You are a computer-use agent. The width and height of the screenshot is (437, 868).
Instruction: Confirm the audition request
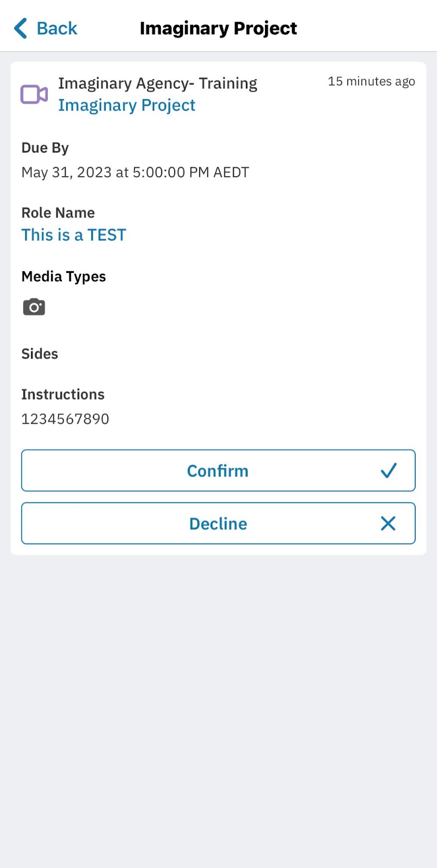(x=218, y=470)
